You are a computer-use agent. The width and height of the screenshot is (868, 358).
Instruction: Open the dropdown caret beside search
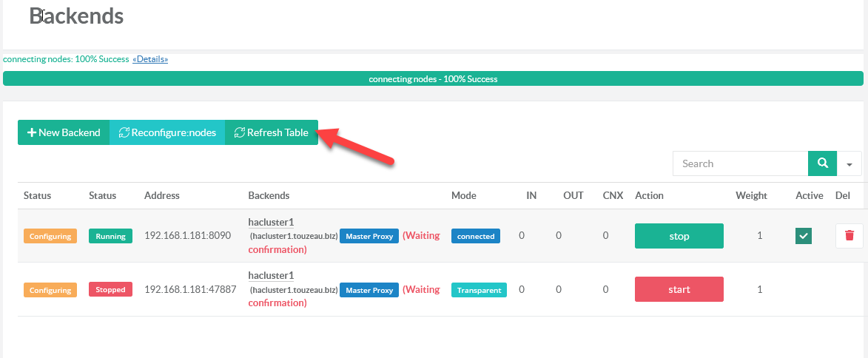tap(849, 164)
